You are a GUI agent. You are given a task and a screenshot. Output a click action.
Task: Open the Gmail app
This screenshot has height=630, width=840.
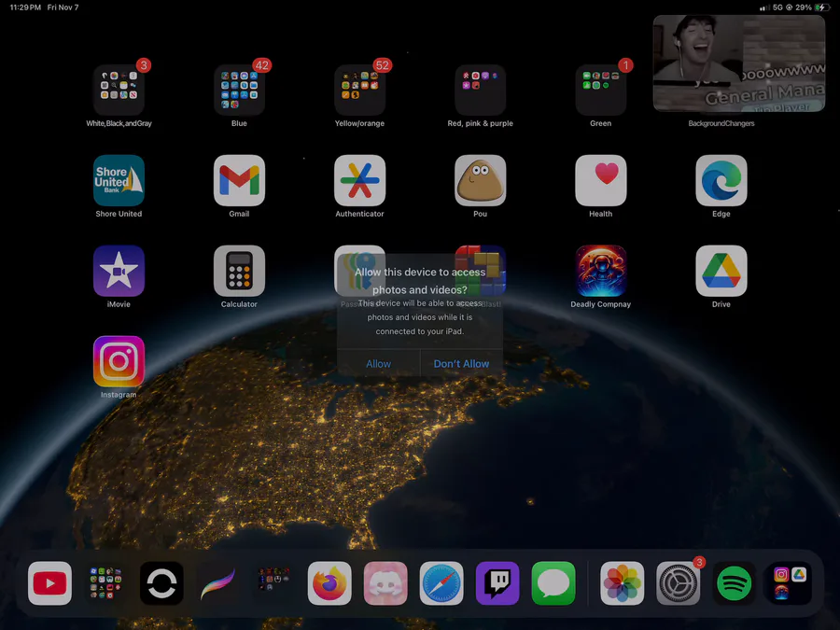(240, 180)
